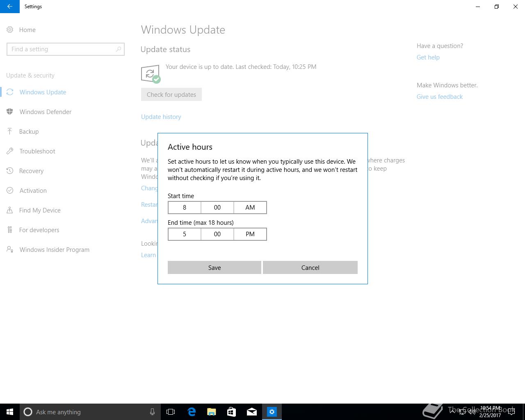Click the Settings gear on taskbar
Image resolution: width=525 pixels, height=420 pixels.
click(x=272, y=412)
